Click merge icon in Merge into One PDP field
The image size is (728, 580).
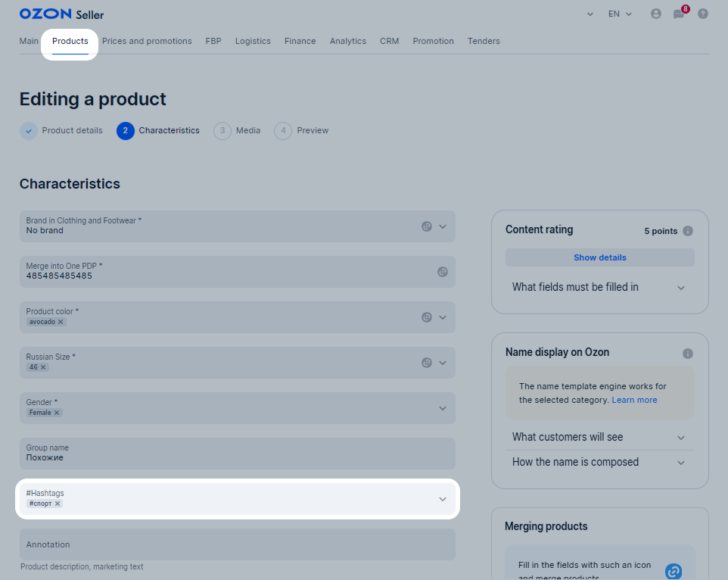point(443,272)
